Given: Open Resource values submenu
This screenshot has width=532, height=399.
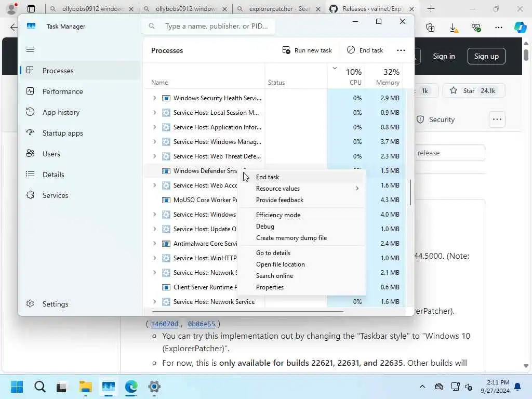Looking at the screenshot, I should tap(302, 189).
